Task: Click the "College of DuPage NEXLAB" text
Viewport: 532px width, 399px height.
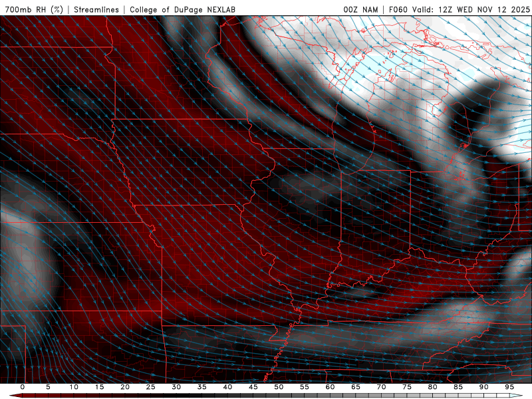Action: pos(182,9)
